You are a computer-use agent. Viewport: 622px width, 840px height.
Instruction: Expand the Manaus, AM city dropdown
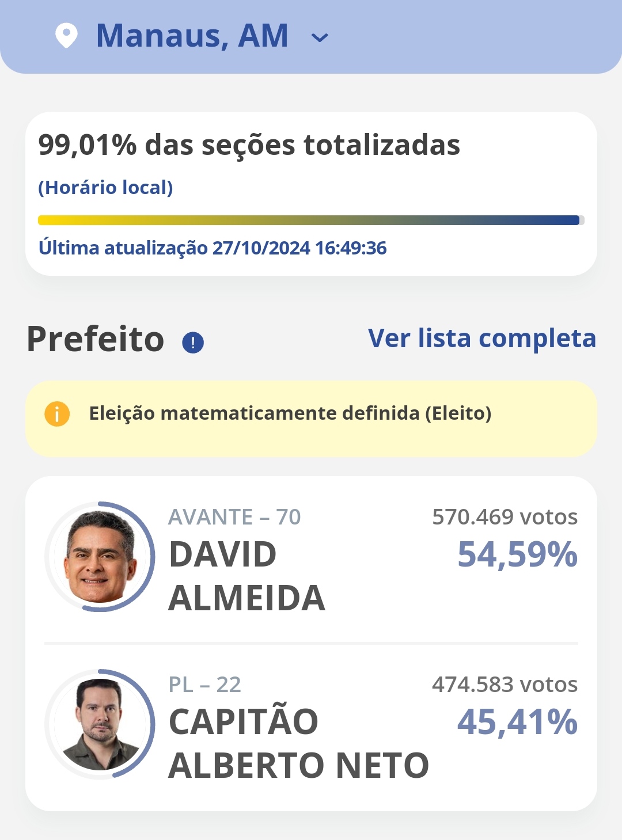coord(320,38)
